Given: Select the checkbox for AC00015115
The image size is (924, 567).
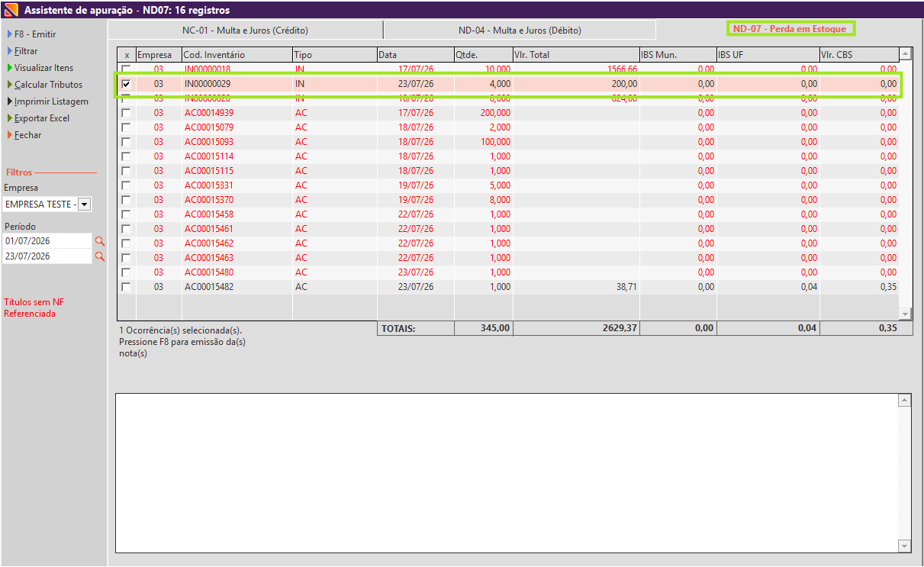Looking at the screenshot, I should [126, 171].
